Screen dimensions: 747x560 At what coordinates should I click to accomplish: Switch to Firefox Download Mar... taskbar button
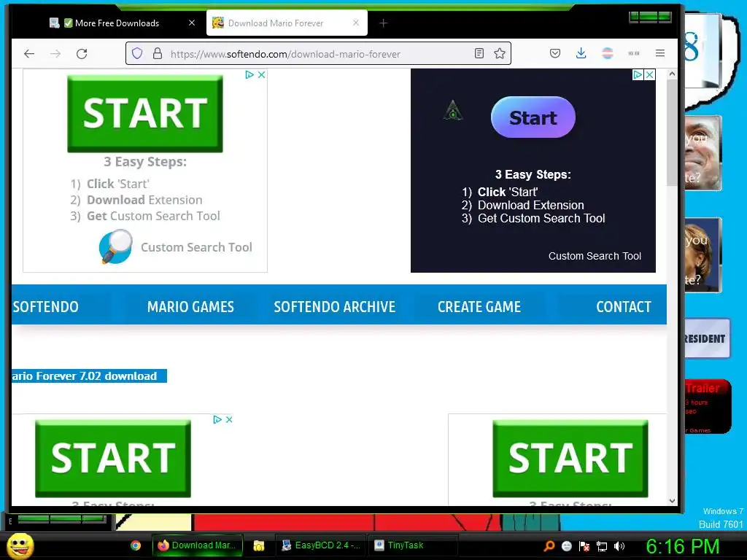click(197, 545)
